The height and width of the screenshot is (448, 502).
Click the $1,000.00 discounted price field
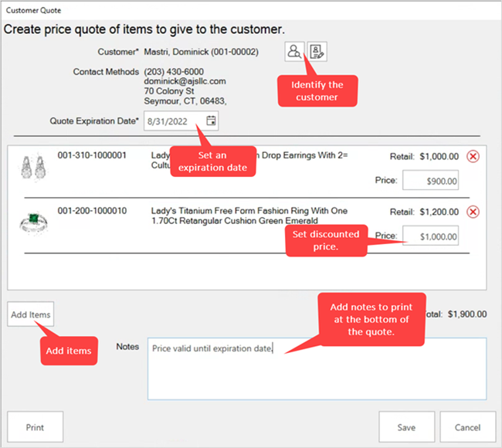[x=430, y=236]
